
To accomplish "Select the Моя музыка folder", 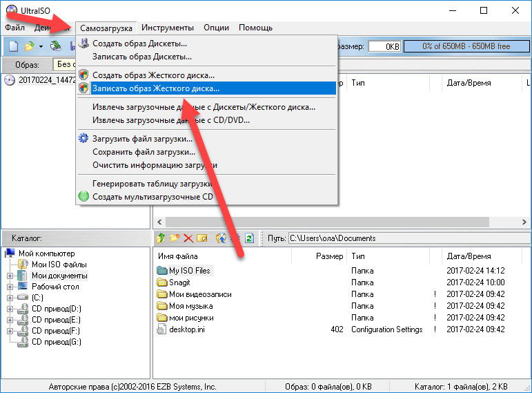I will click(190, 306).
